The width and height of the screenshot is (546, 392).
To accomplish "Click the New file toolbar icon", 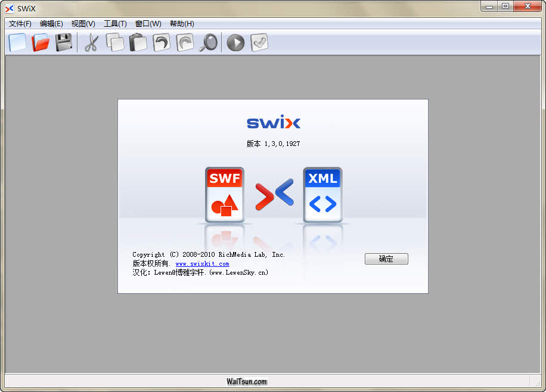I will coord(18,42).
